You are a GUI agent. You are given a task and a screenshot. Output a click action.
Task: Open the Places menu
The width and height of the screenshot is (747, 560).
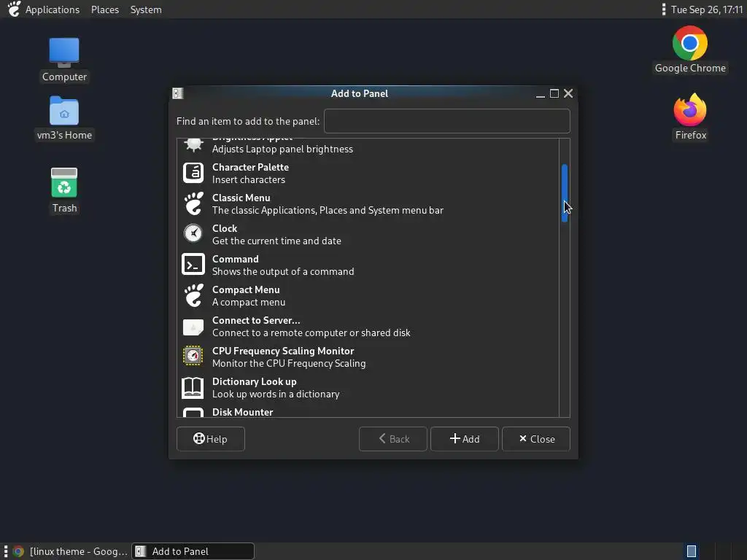point(105,9)
